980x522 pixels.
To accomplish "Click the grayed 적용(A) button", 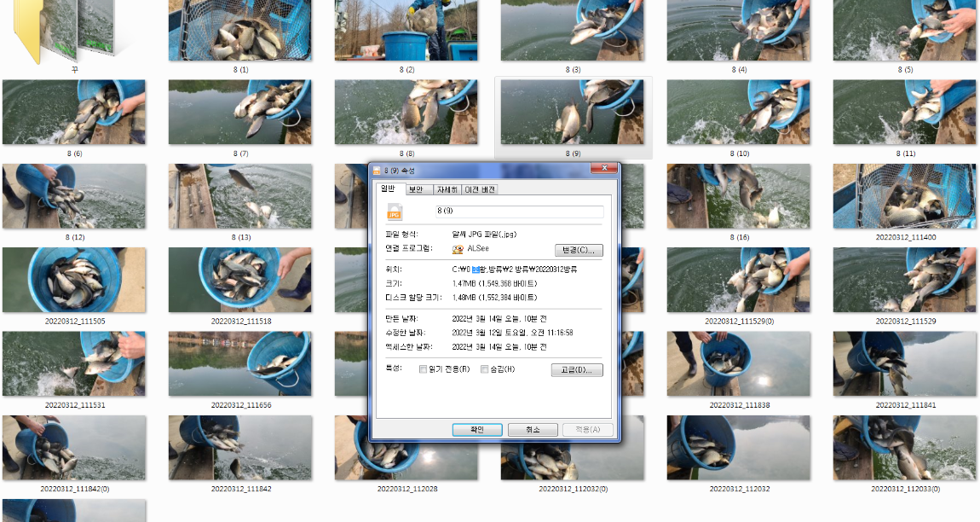I will pos(588,429).
